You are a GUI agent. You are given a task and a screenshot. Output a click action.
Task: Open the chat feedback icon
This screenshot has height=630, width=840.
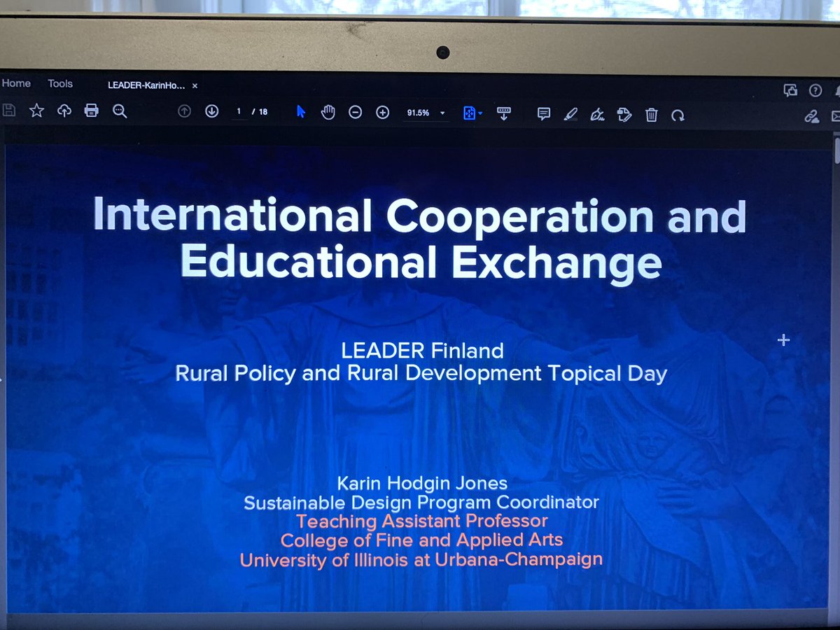point(790,90)
